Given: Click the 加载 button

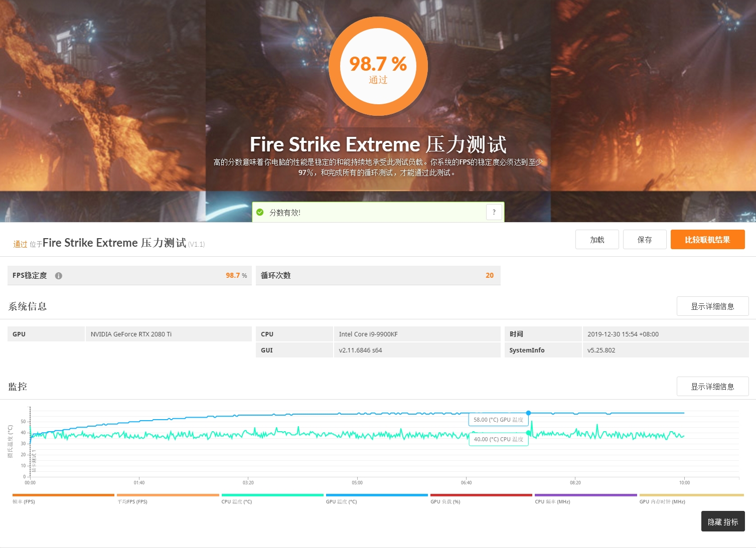Looking at the screenshot, I should [x=597, y=240].
